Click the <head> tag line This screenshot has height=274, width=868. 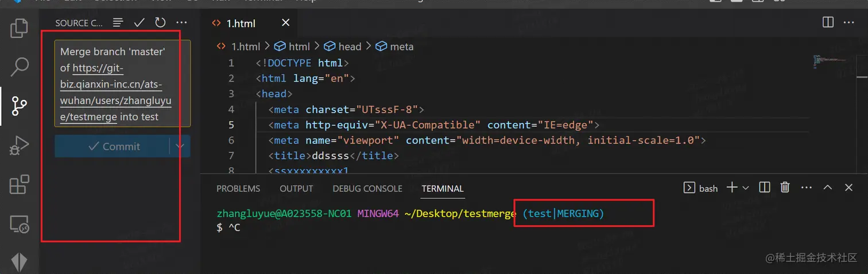pos(274,94)
